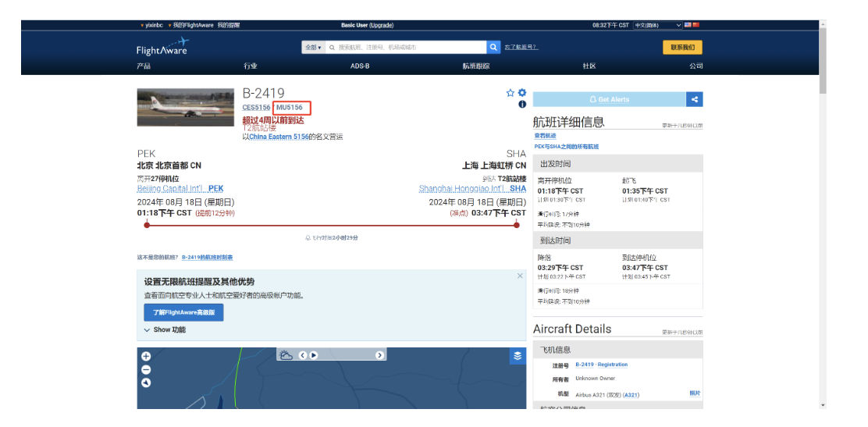
Task: Select the China flag language icon
Action: pyautogui.click(x=695, y=25)
